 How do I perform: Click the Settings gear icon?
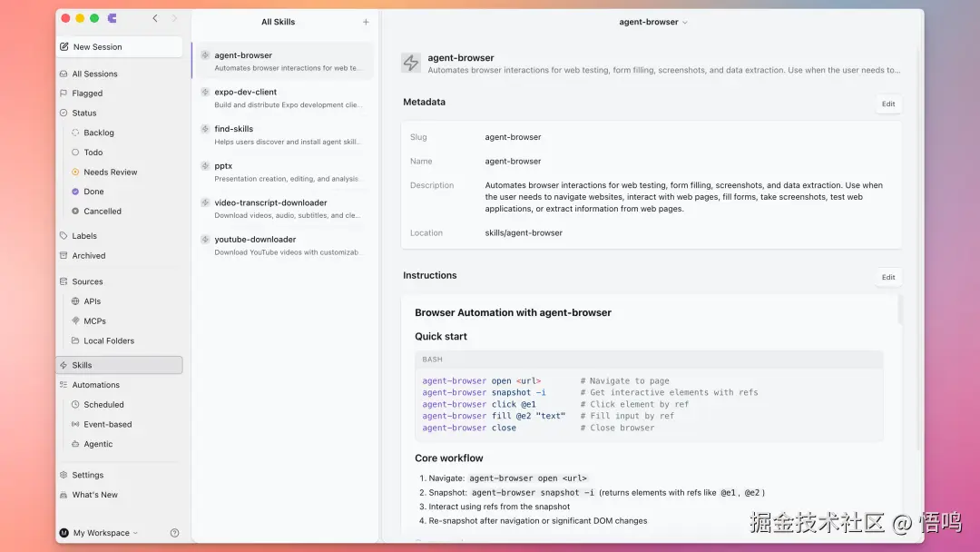point(64,475)
